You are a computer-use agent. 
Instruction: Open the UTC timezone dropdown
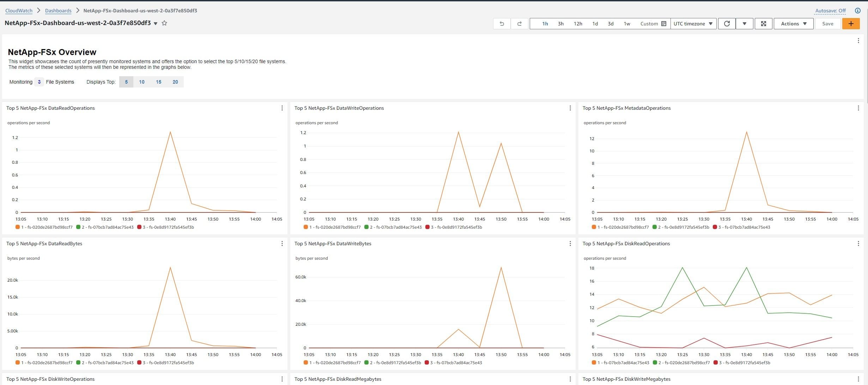coord(693,24)
